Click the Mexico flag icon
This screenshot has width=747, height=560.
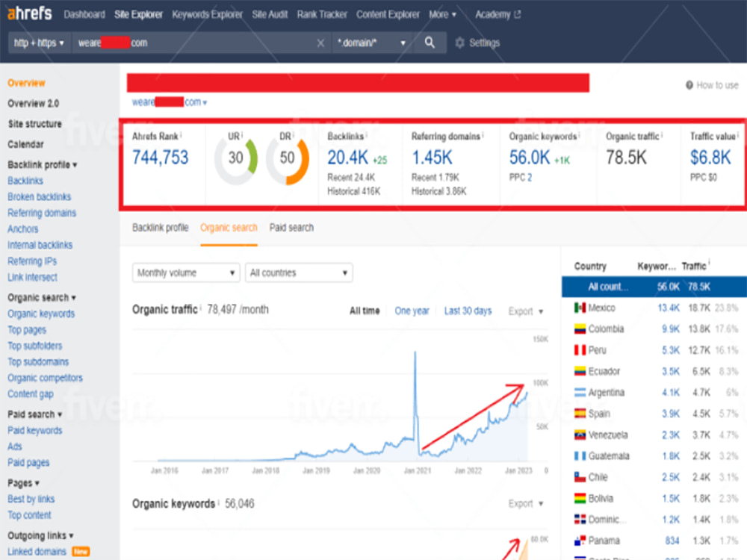coord(580,308)
